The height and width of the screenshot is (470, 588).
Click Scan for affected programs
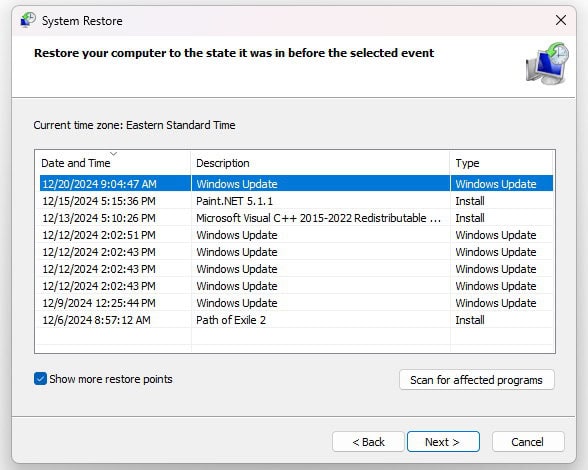(x=476, y=380)
